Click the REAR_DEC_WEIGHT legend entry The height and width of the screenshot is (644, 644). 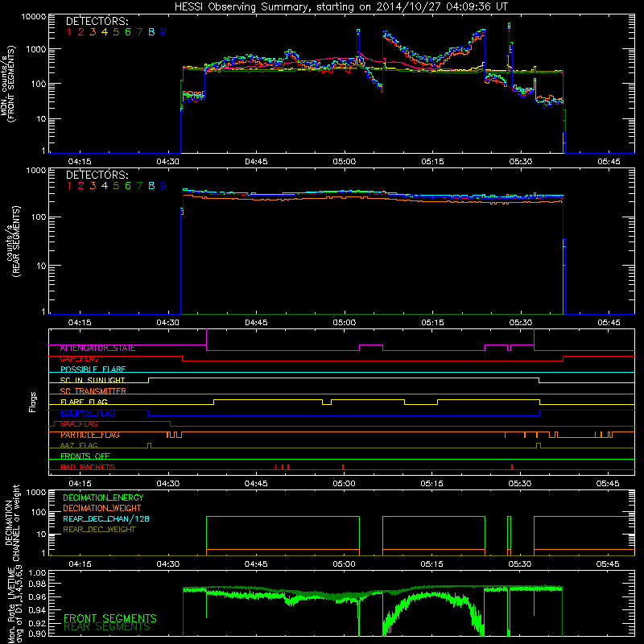99,530
